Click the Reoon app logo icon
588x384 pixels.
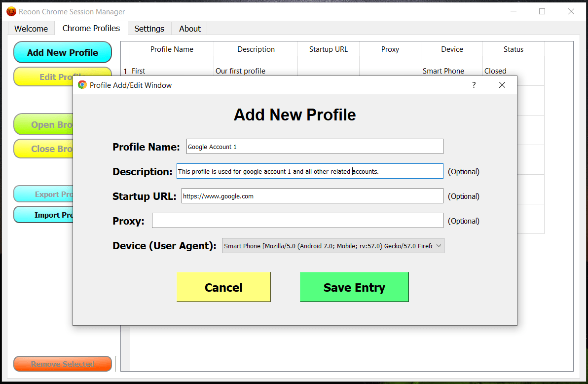coord(11,12)
